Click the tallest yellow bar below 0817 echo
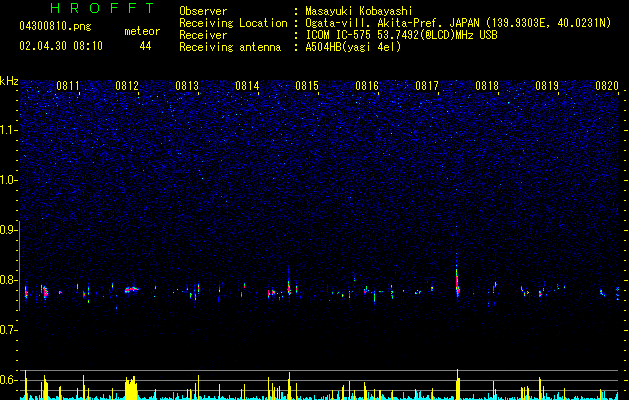Viewport: 629px width, 400px height. (457, 384)
